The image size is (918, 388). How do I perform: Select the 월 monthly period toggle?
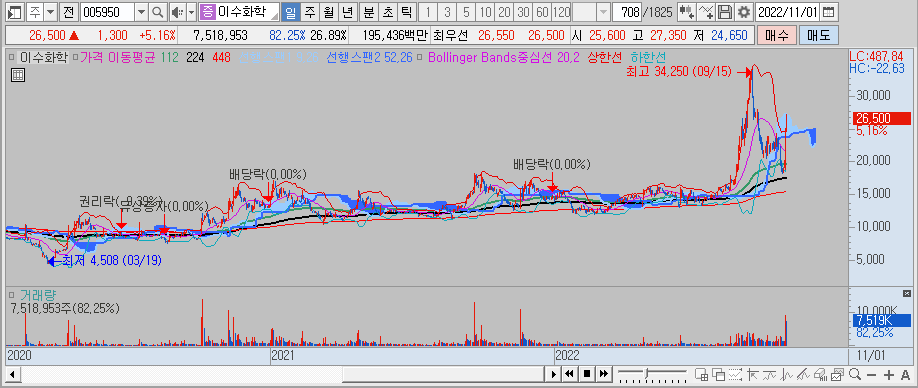pyautogui.click(x=328, y=12)
